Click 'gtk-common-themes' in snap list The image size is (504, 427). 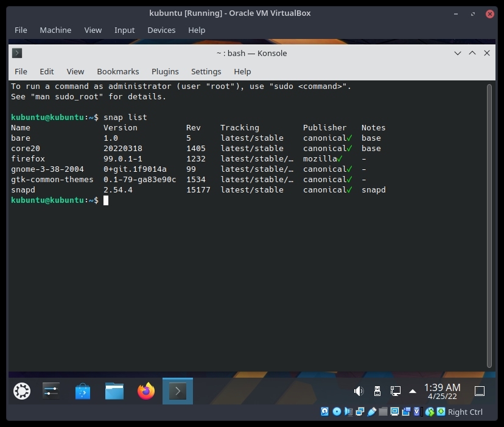click(x=52, y=179)
